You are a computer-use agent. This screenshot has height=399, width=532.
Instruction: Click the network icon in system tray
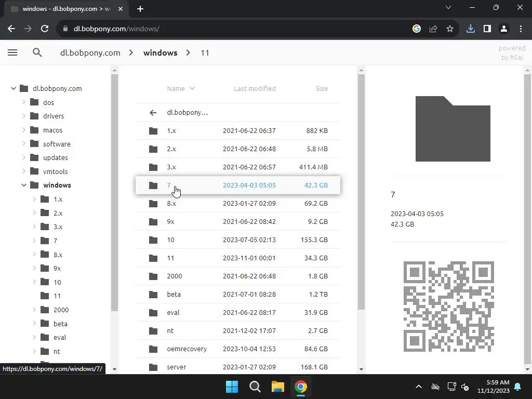[451, 387]
